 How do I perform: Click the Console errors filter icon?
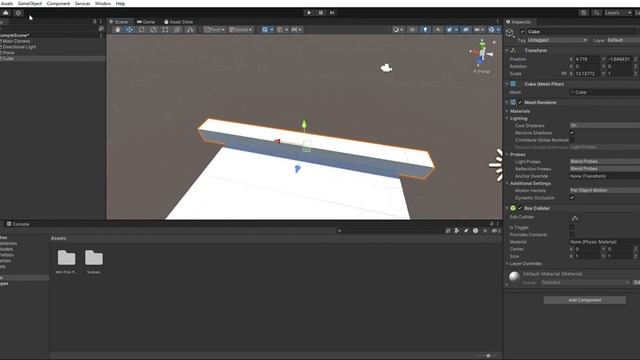(x=475, y=231)
